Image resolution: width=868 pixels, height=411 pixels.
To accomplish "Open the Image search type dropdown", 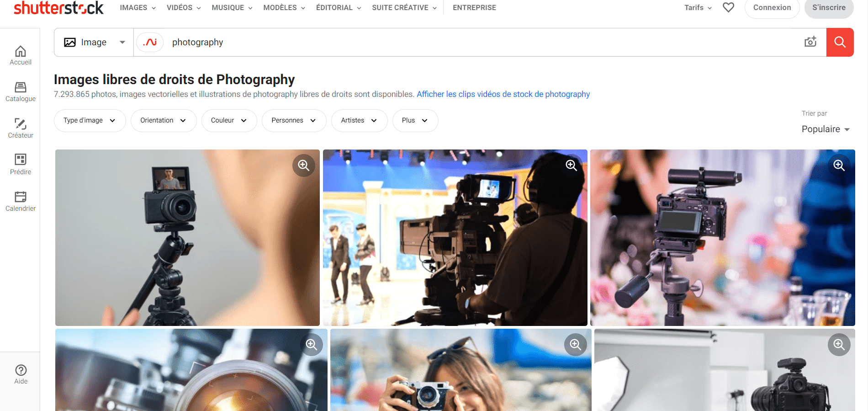I will (x=94, y=42).
